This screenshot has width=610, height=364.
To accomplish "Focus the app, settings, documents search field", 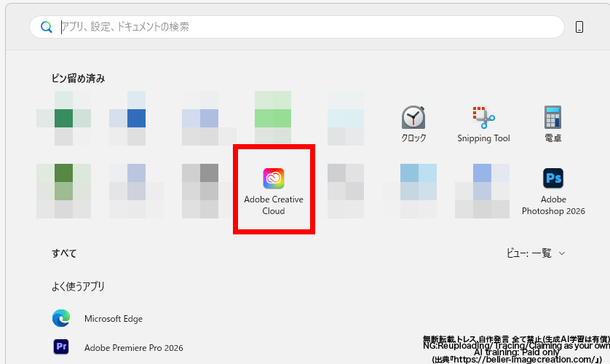I will coord(297,27).
